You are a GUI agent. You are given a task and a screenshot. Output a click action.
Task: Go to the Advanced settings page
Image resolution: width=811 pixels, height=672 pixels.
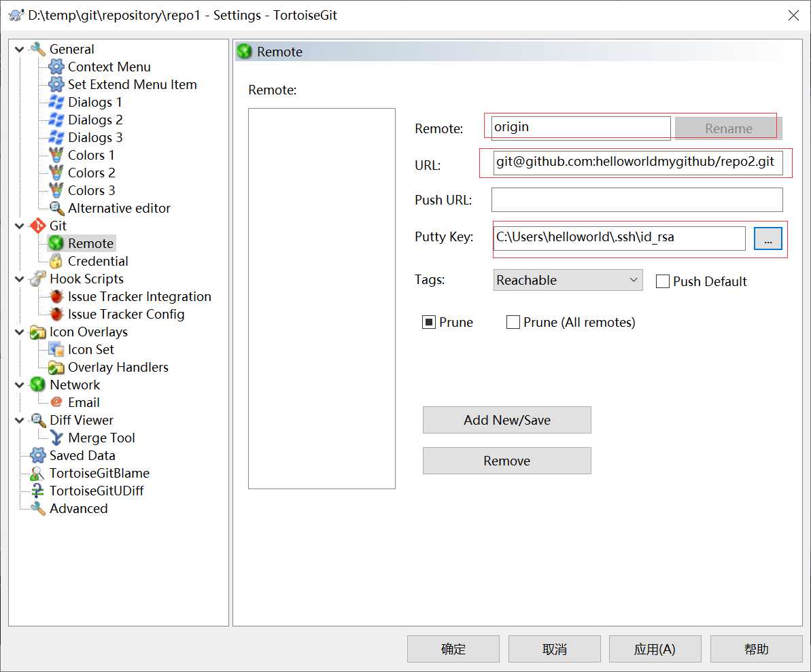pyautogui.click(x=79, y=509)
